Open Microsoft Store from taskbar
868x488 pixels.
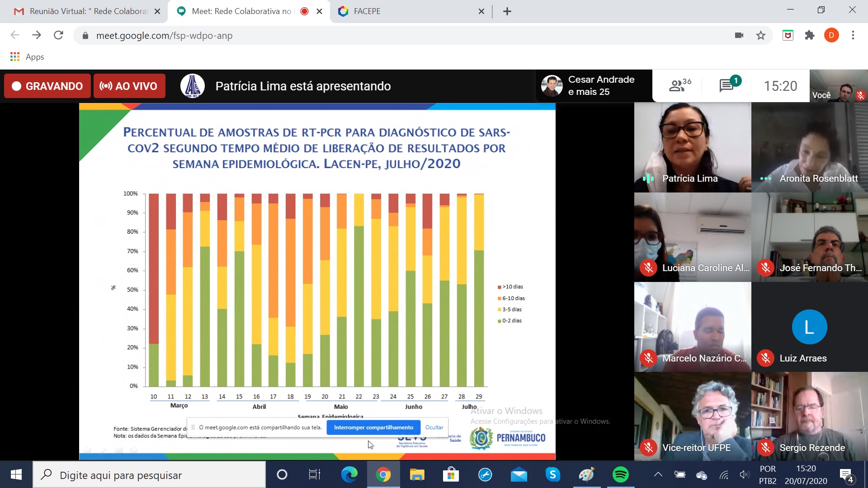(x=451, y=475)
